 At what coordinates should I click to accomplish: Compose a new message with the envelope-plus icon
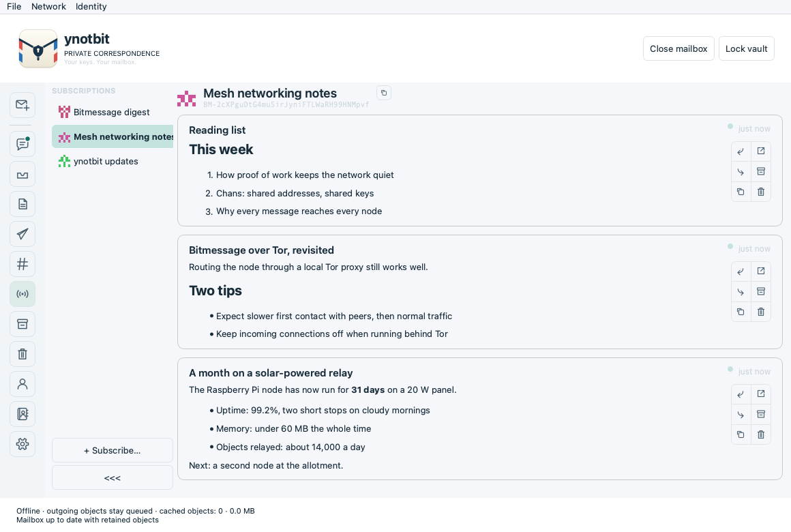[23, 105]
